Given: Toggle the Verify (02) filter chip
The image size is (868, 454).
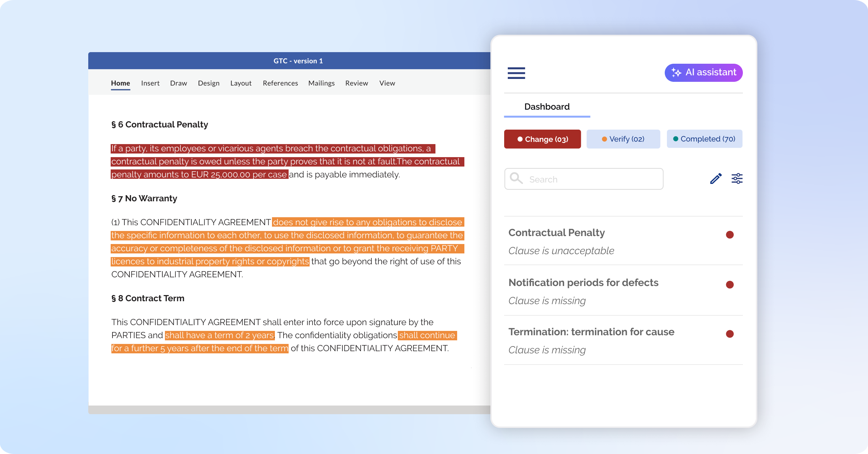Looking at the screenshot, I should click(x=623, y=139).
